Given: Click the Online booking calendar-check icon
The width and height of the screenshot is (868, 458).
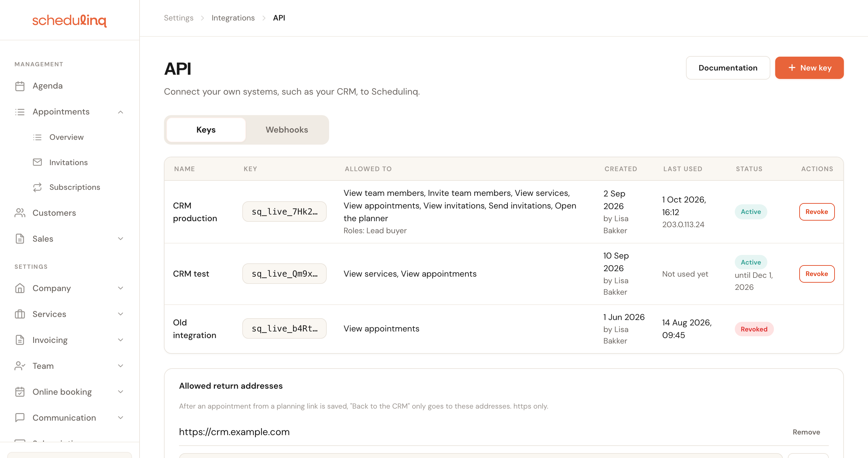Looking at the screenshot, I should [x=20, y=392].
